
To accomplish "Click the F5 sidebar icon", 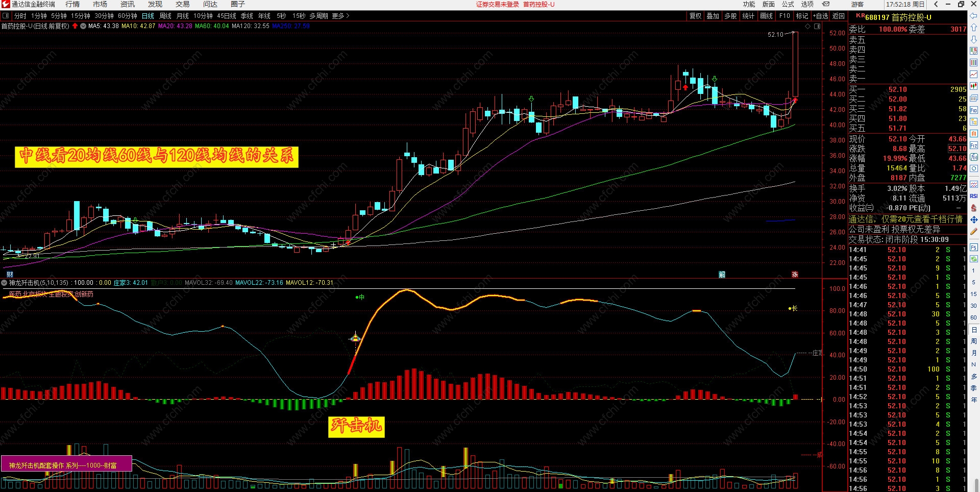I will pos(974,248).
